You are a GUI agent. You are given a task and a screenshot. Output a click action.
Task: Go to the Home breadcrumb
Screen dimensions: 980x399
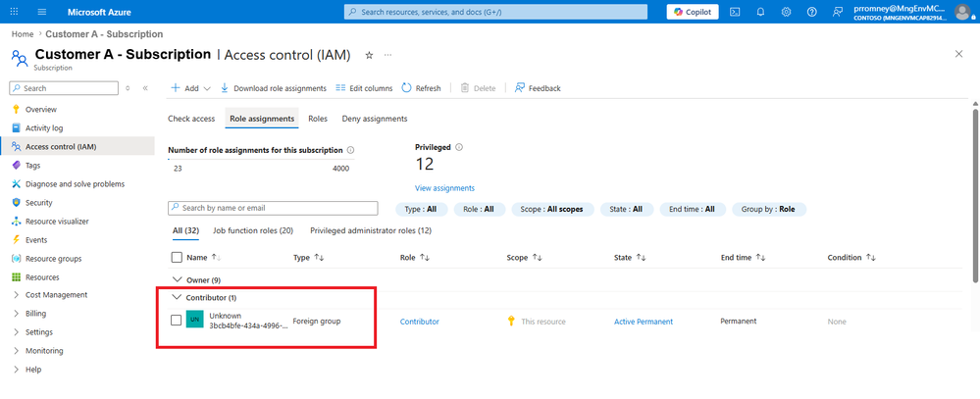[x=23, y=33]
